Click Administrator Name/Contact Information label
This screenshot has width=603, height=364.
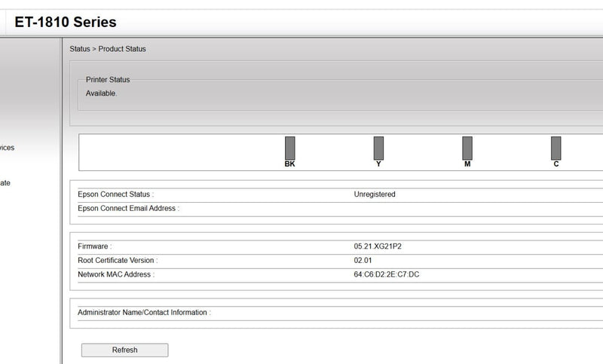click(x=144, y=312)
